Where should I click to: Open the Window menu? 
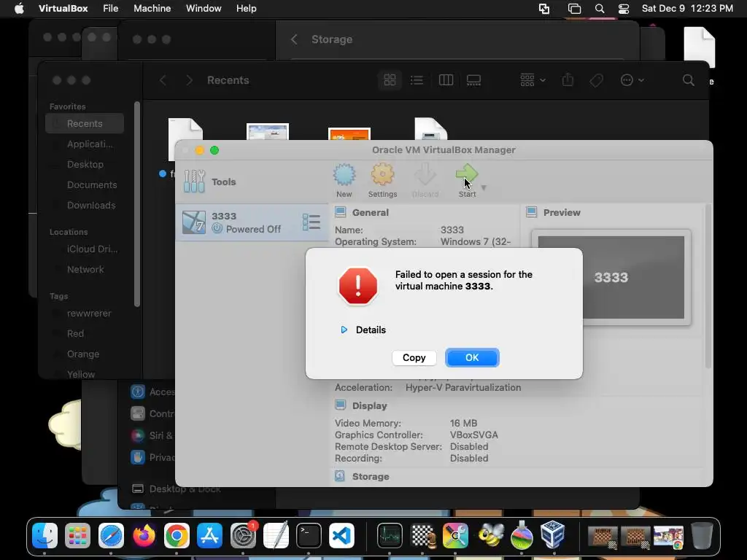(x=204, y=9)
